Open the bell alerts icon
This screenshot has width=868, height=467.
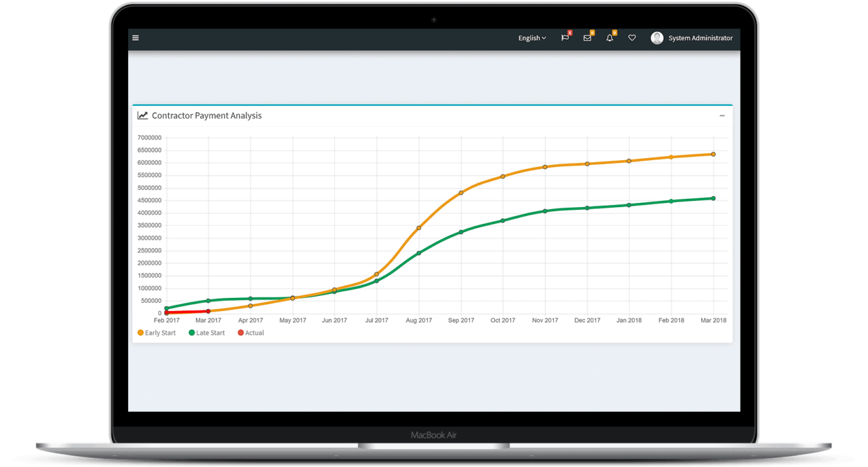coord(610,38)
